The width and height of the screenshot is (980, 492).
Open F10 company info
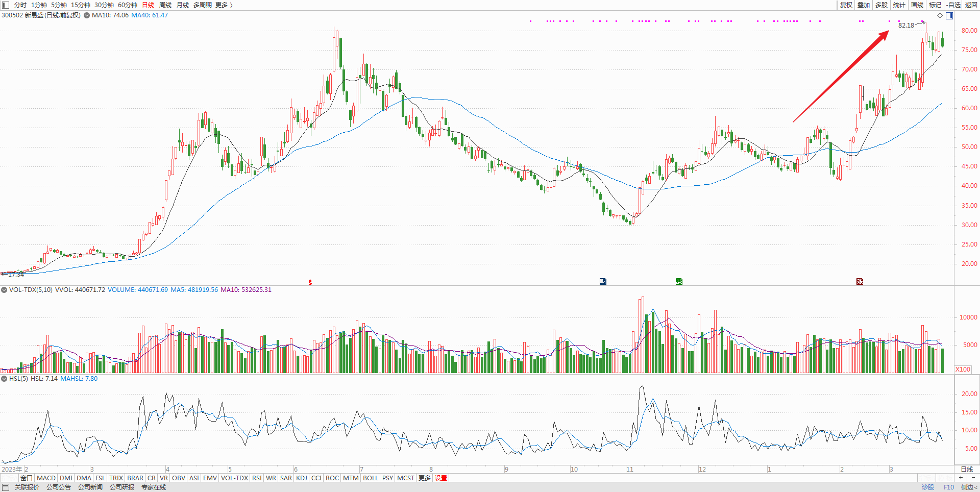[949, 487]
